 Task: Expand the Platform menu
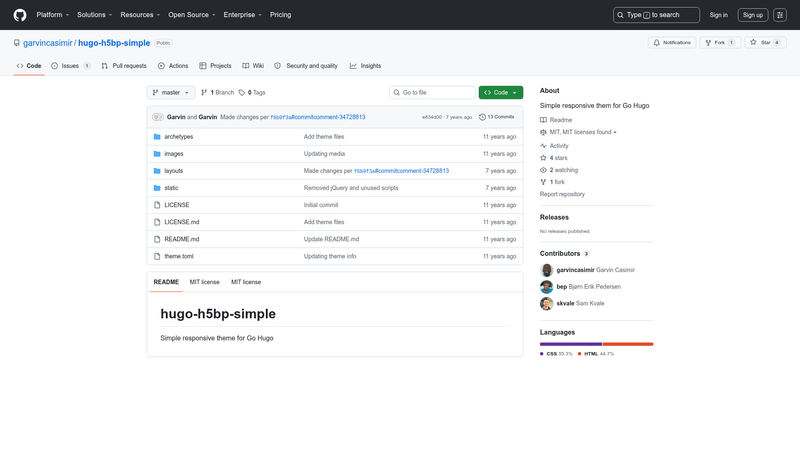coord(53,15)
